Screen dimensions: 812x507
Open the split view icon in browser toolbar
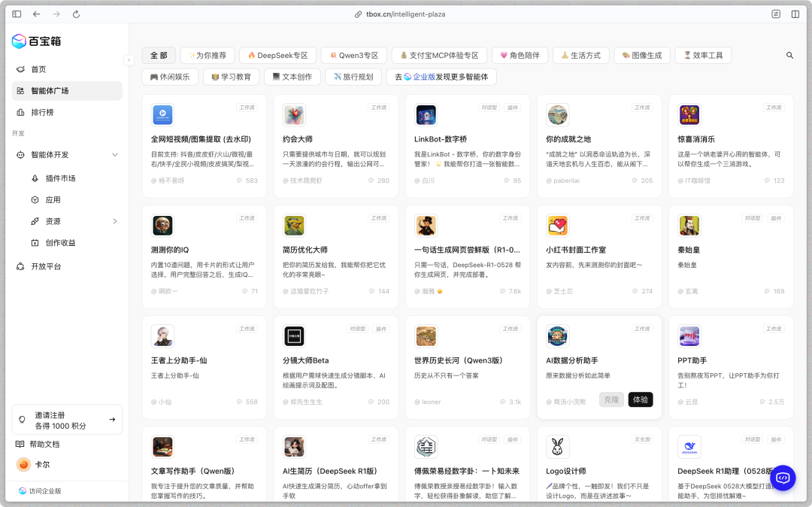[795, 14]
